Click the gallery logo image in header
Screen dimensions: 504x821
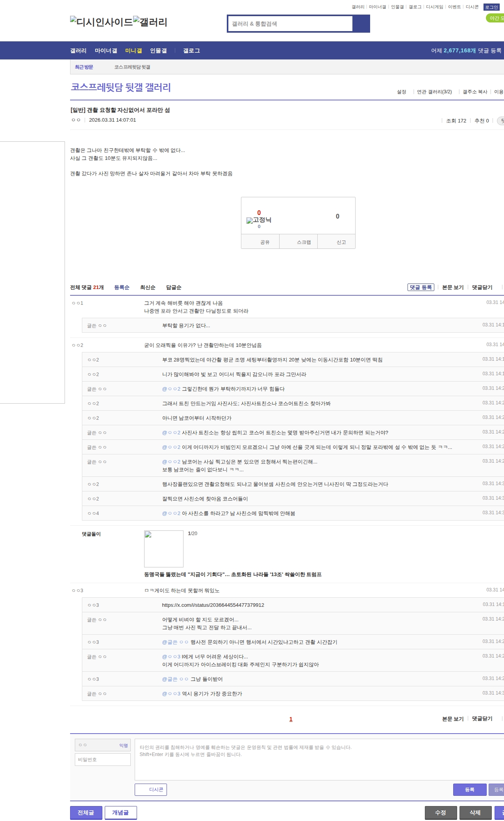(150, 22)
